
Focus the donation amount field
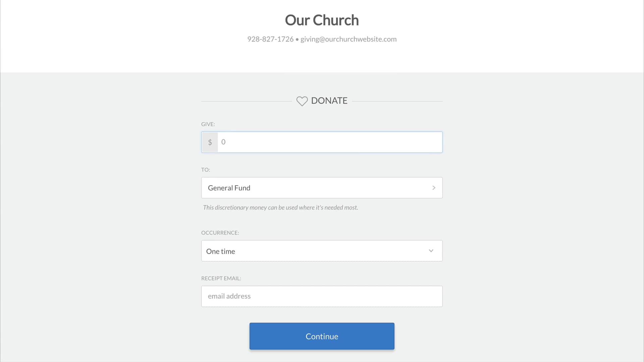[x=330, y=142]
